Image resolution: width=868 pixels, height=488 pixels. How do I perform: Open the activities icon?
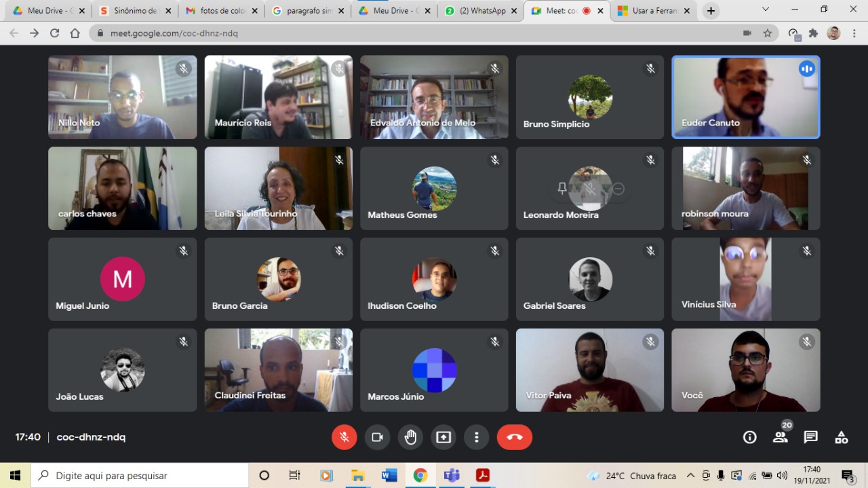point(841,437)
